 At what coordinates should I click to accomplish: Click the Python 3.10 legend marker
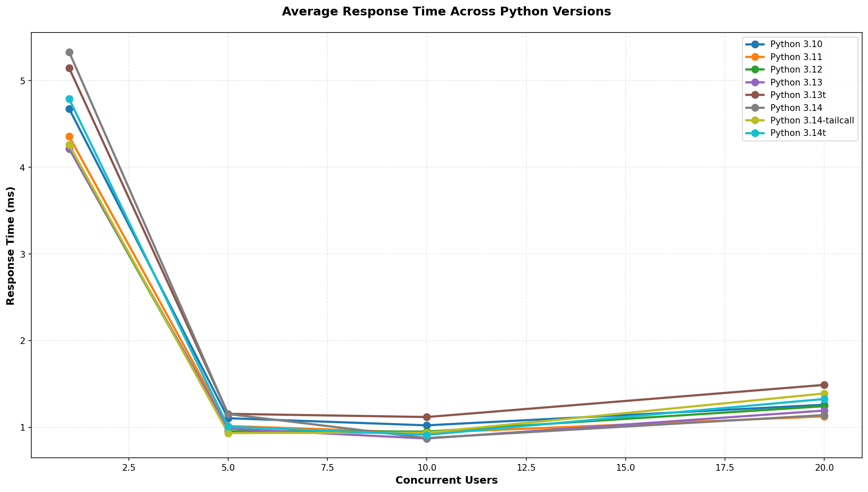(755, 44)
